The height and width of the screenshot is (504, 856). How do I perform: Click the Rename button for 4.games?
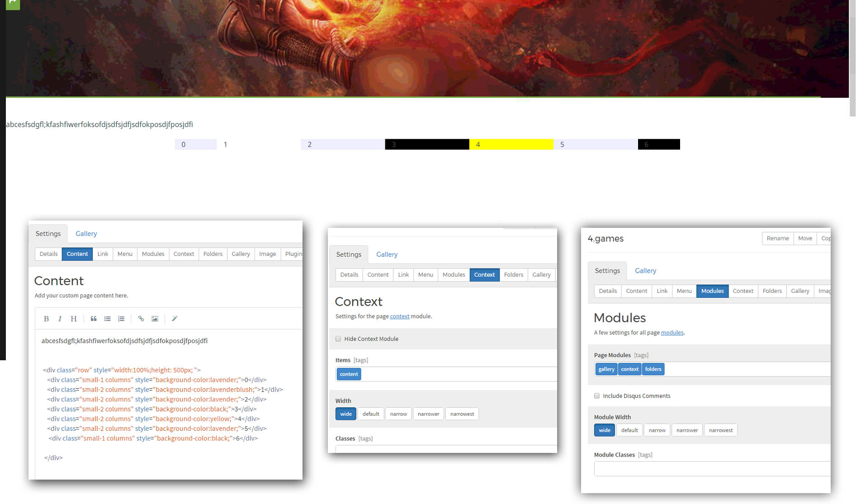click(778, 239)
